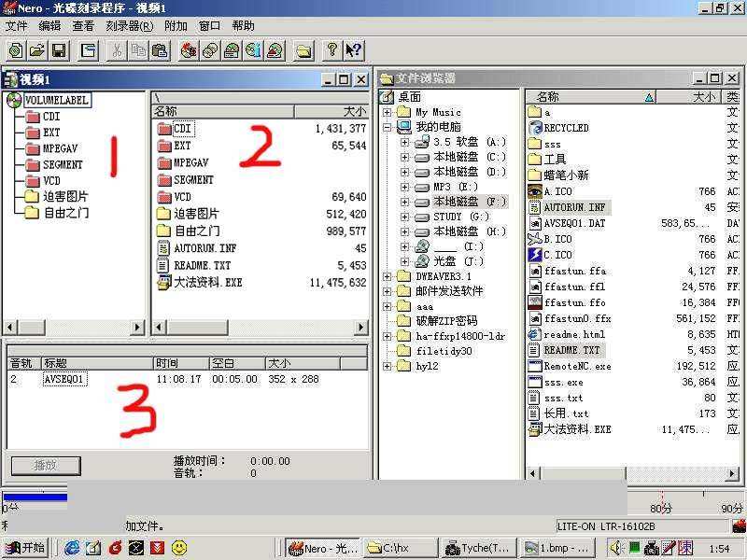
Task: Click the scissors Cut icon
Action: (118, 50)
